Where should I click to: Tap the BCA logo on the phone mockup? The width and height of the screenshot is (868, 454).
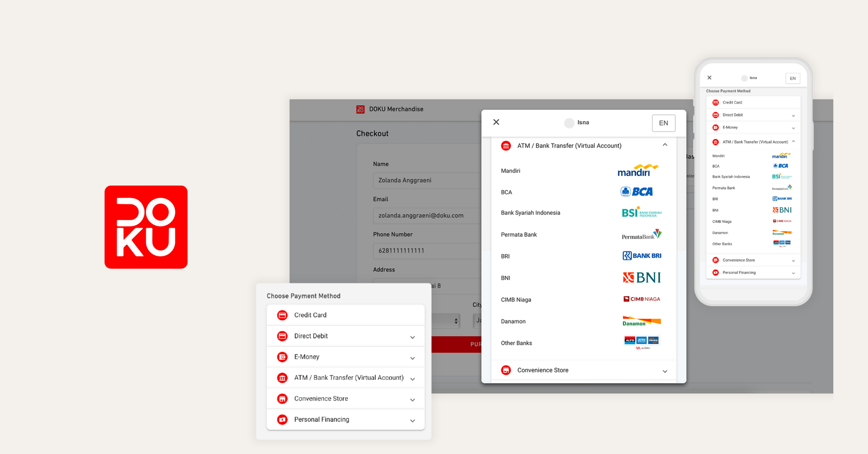(781, 166)
